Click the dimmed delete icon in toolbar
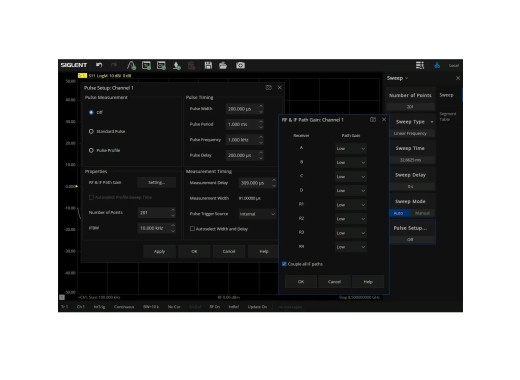 tap(191, 65)
